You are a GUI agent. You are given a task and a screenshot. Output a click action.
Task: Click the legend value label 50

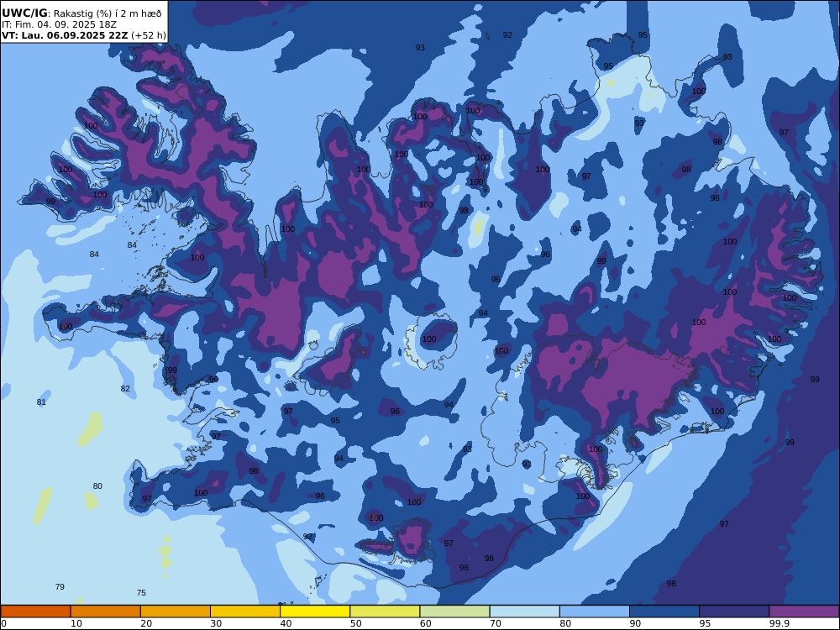[355, 623]
